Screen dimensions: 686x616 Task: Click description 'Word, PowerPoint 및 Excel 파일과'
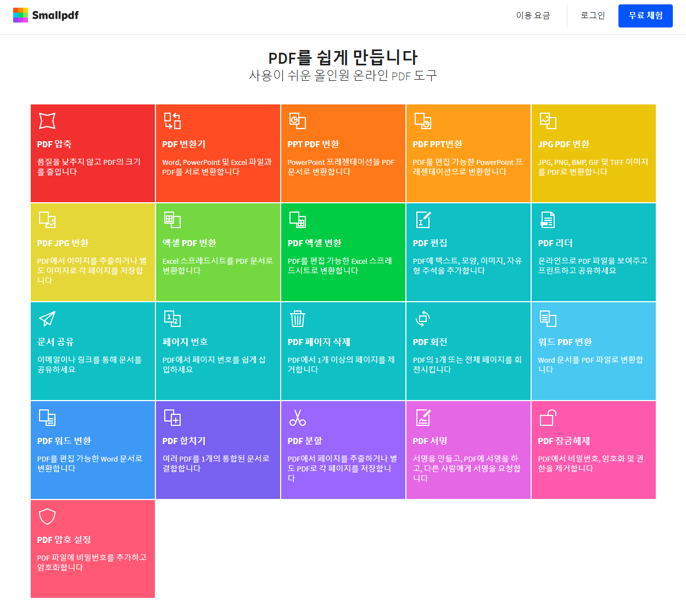pos(217,162)
